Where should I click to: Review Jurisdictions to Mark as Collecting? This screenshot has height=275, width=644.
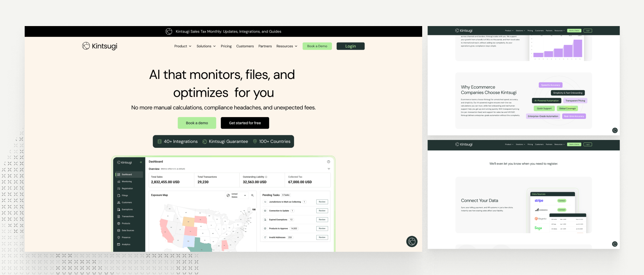(322, 202)
